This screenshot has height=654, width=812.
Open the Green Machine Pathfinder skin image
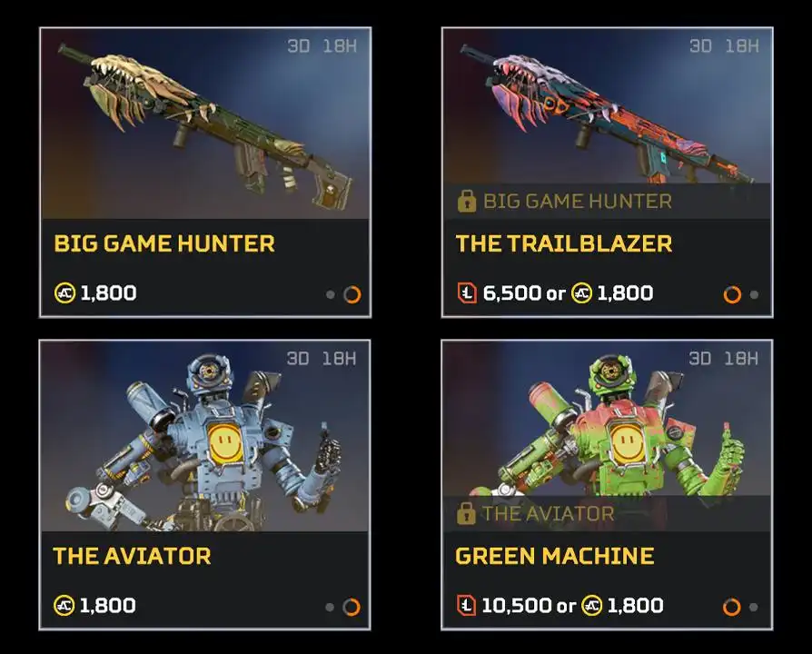607,419
